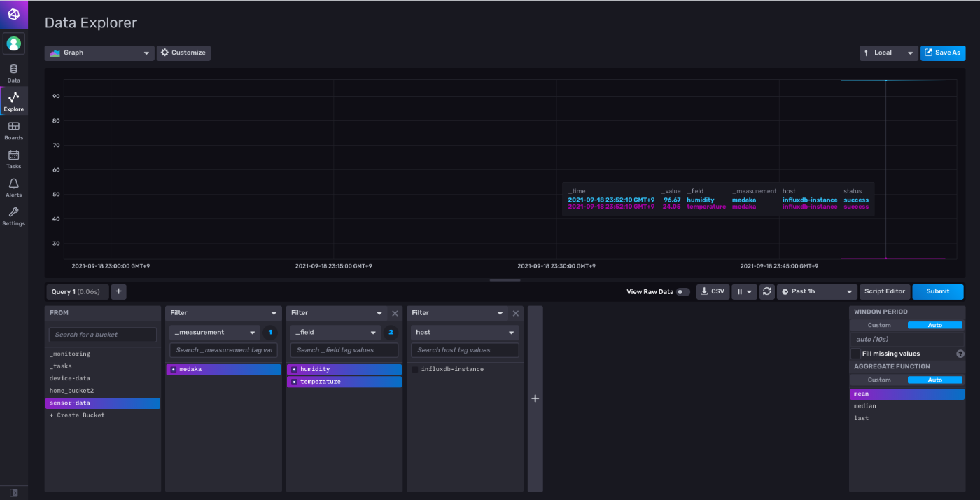Set Window Period to Custom

click(879, 325)
